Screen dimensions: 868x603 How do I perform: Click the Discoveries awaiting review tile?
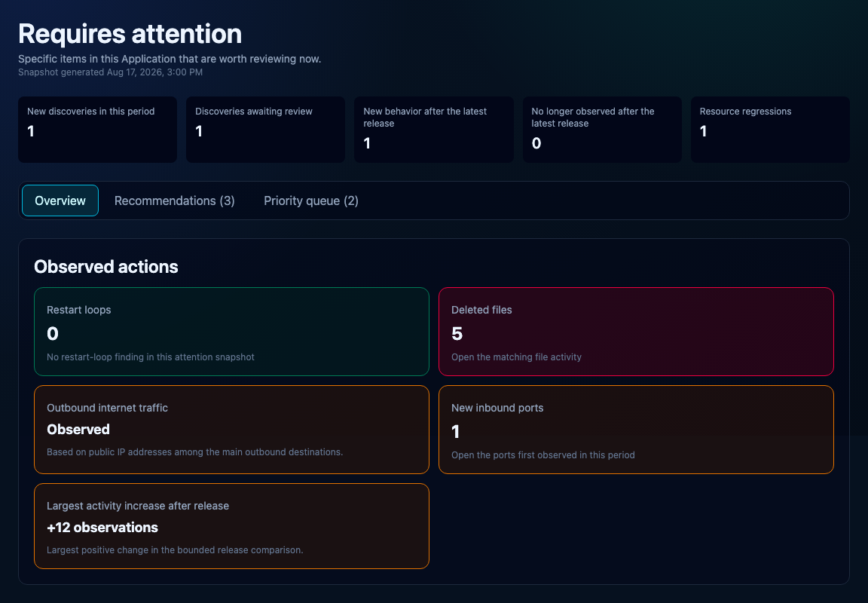point(266,130)
